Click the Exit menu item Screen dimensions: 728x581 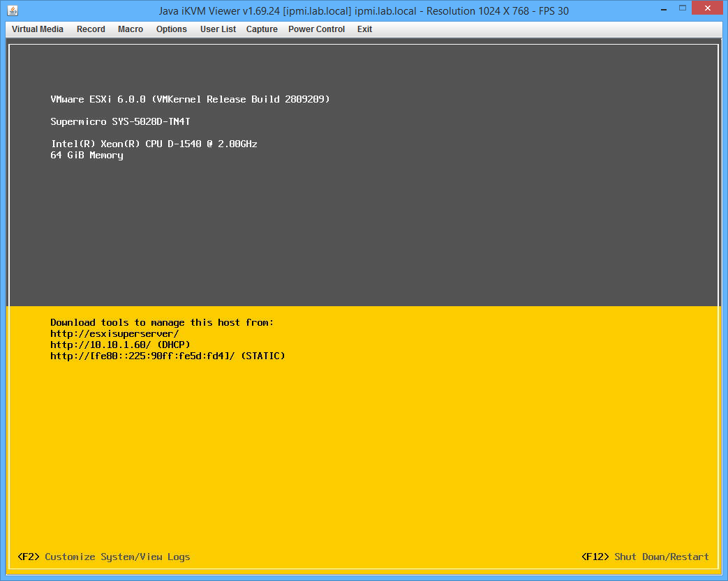[364, 29]
